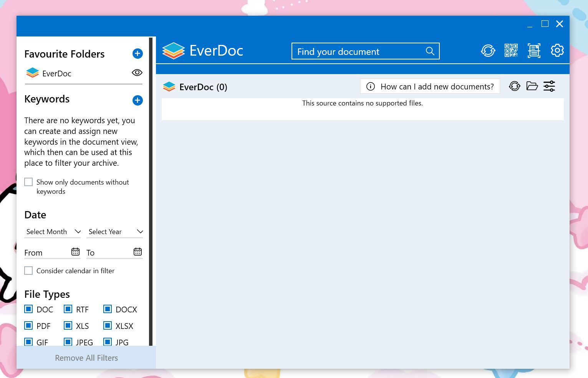The height and width of the screenshot is (378, 588).
Task: Toggle the PDF file type checkbox
Action: 28,325
